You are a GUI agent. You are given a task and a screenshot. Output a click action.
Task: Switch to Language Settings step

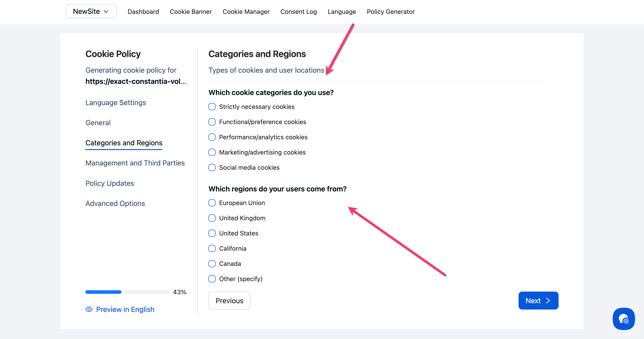[x=116, y=102]
